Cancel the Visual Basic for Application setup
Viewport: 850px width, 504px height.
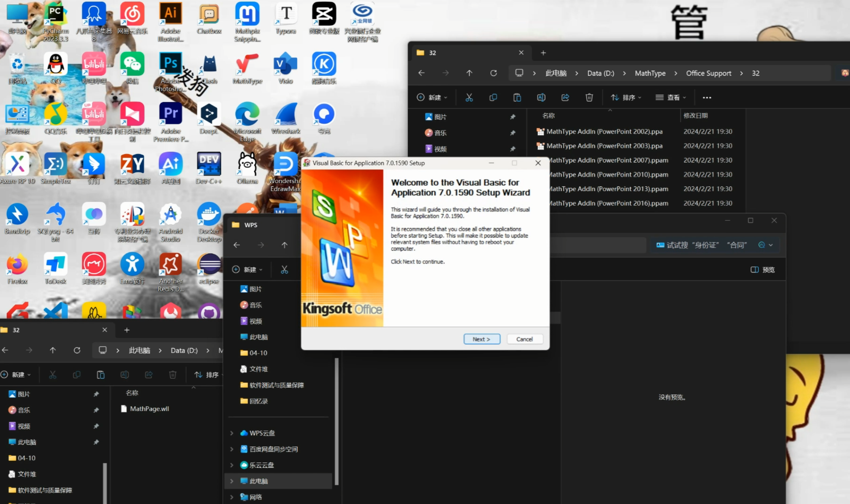click(525, 339)
